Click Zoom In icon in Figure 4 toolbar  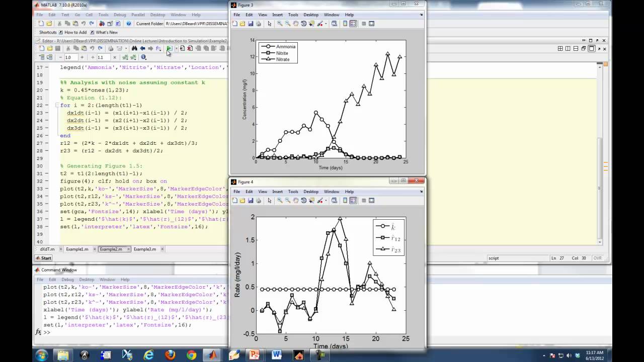coord(280,201)
